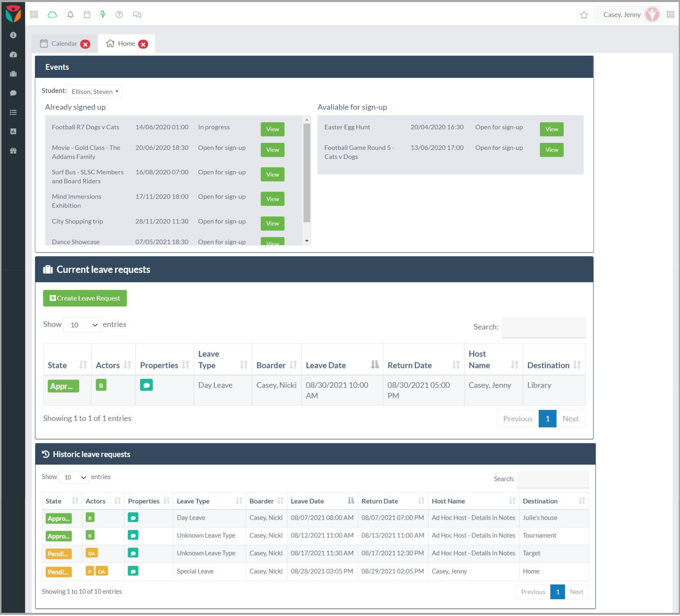Open the chat bubbles icon in top bar

click(x=137, y=15)
